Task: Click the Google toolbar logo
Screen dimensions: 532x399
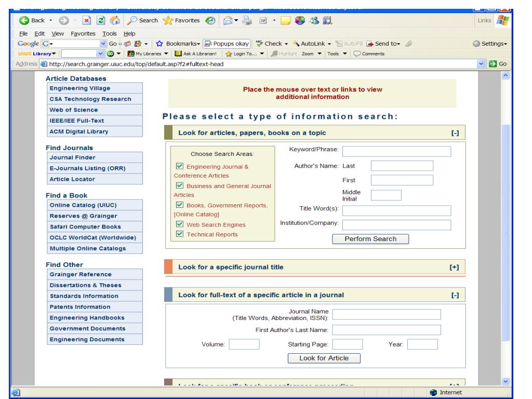Action: [x=28, y=44]
